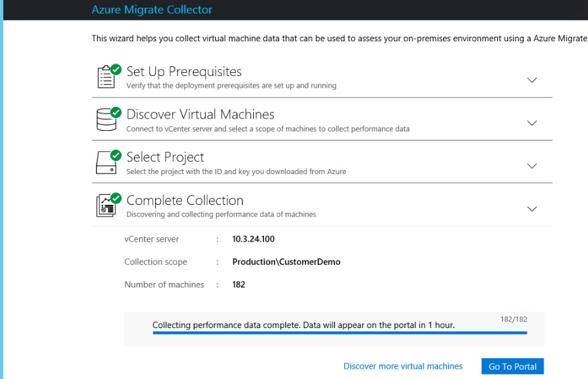Click green checkmark on Discover Virtual Machines
588x379 pixels.
point(116,112)
